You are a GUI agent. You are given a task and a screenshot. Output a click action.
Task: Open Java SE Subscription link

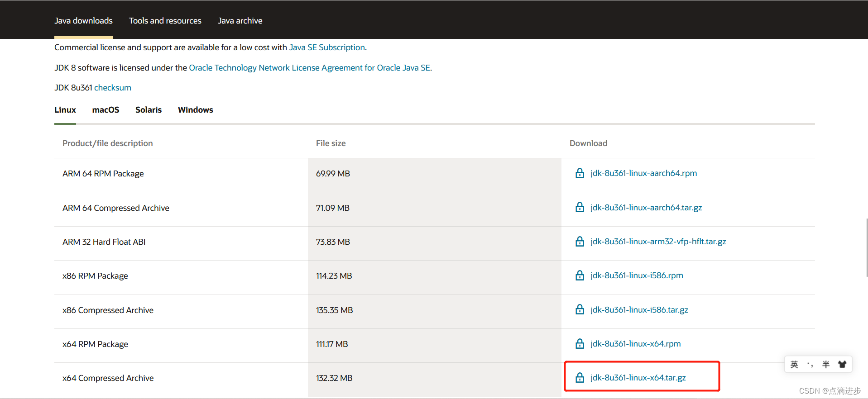(x=327, y=47)
